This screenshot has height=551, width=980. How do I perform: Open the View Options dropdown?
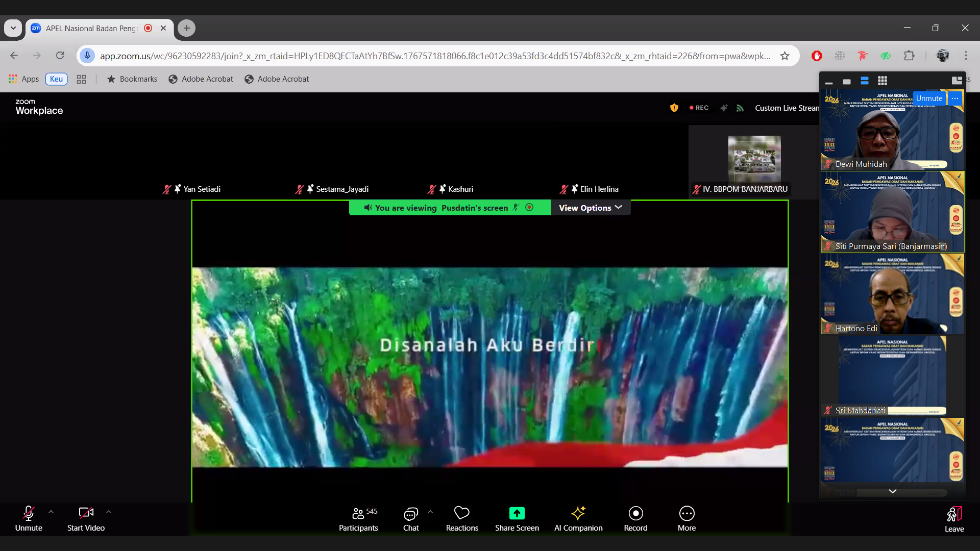590,208
